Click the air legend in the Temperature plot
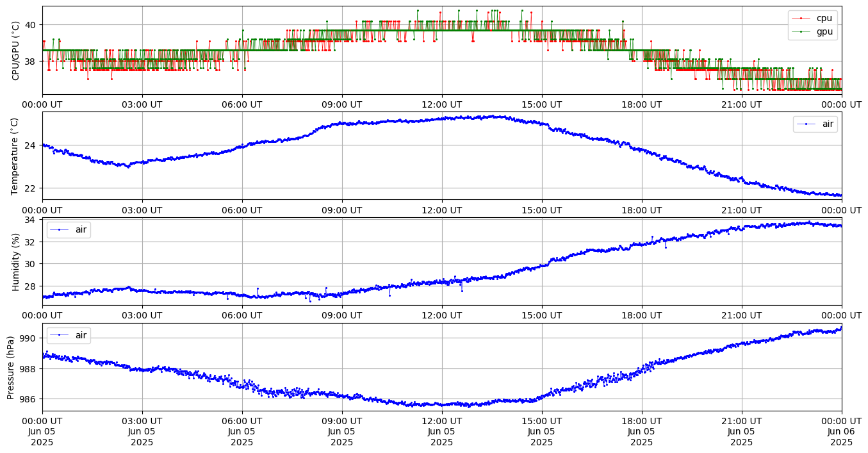Viewport: 868px width, 453px height. click(828, 124)
